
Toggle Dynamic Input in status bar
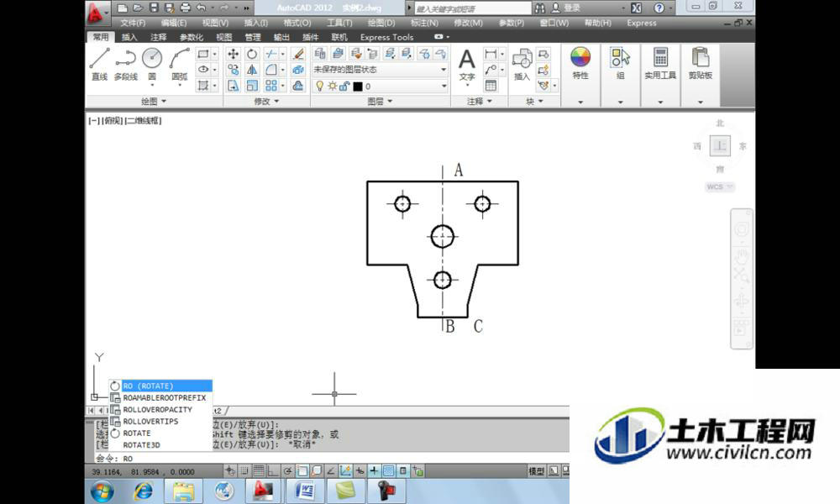pos(360,470)
